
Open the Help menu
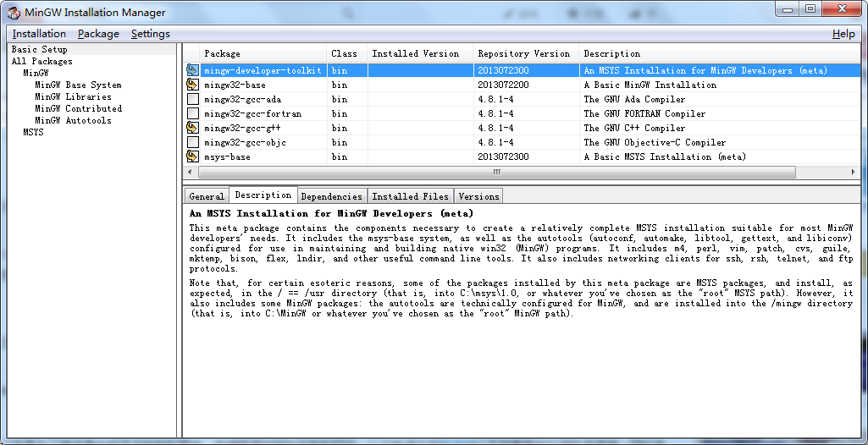point(843,34)
